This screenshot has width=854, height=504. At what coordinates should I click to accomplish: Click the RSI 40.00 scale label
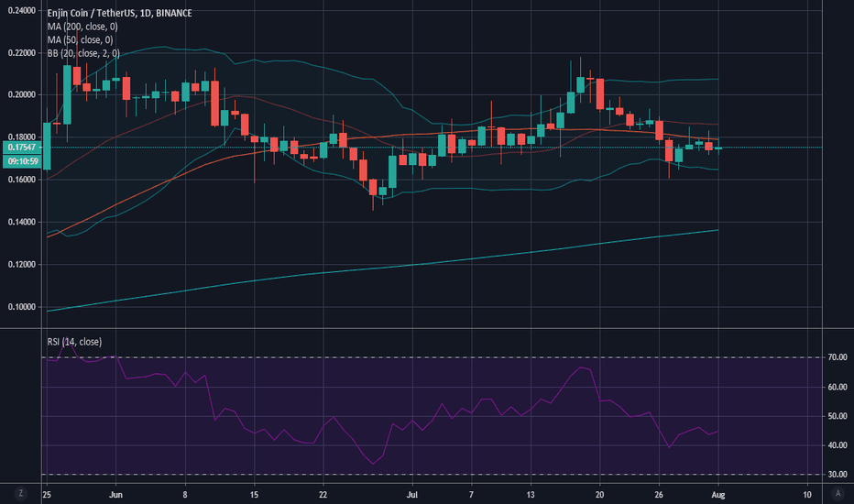click(x=838, y=445)
